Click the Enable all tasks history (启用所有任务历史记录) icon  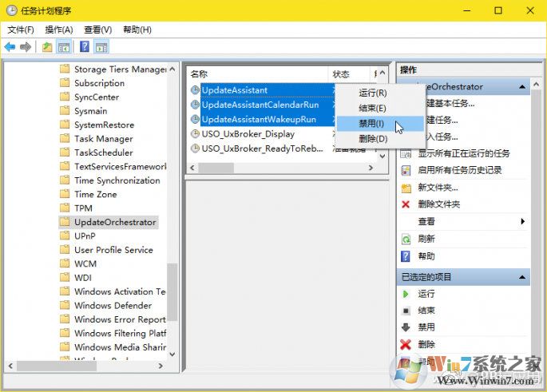[406, 170]
